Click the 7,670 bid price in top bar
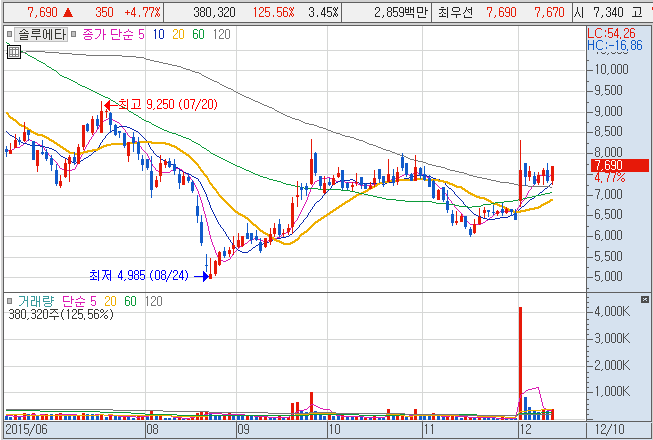The height and width of the screenshot is (440, 653). (x=550, y=12)
